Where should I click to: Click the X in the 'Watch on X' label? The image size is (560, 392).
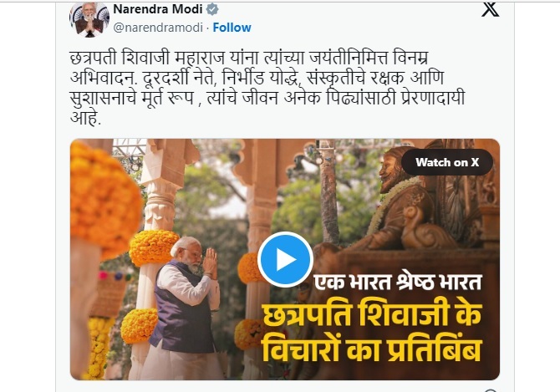tap(475, 162)
